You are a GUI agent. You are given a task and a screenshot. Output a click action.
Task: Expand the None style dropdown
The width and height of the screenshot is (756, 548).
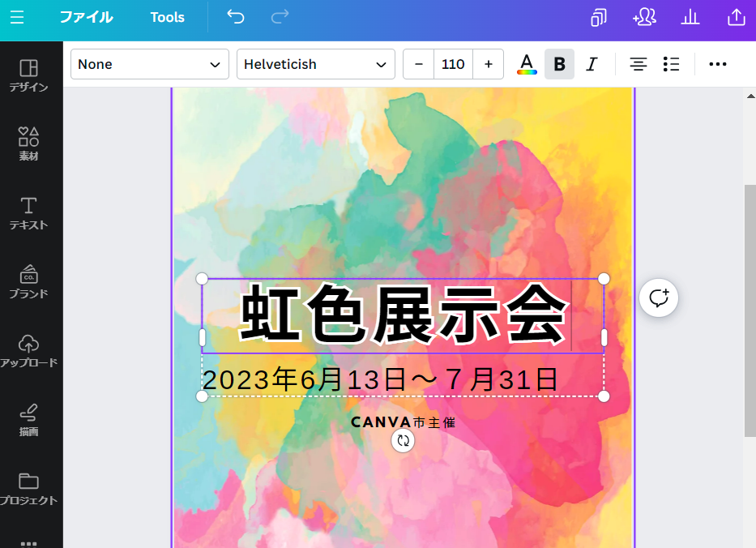pos(149,64)
